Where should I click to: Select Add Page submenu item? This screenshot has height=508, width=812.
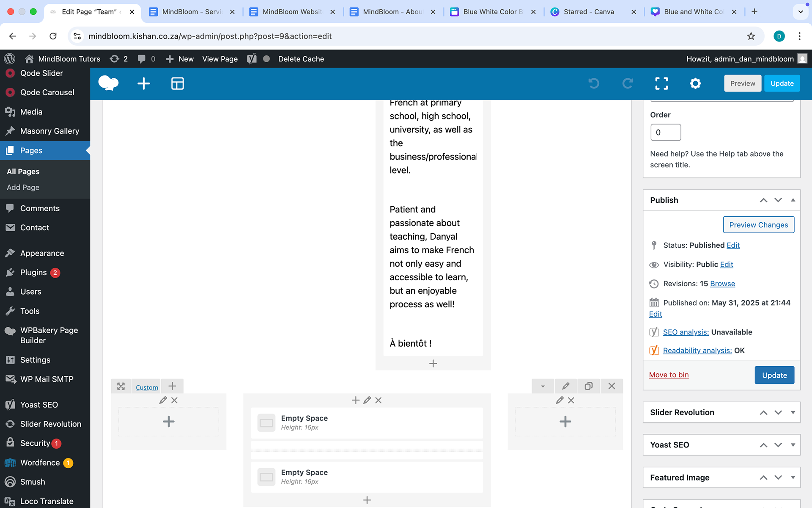point(23,187)
